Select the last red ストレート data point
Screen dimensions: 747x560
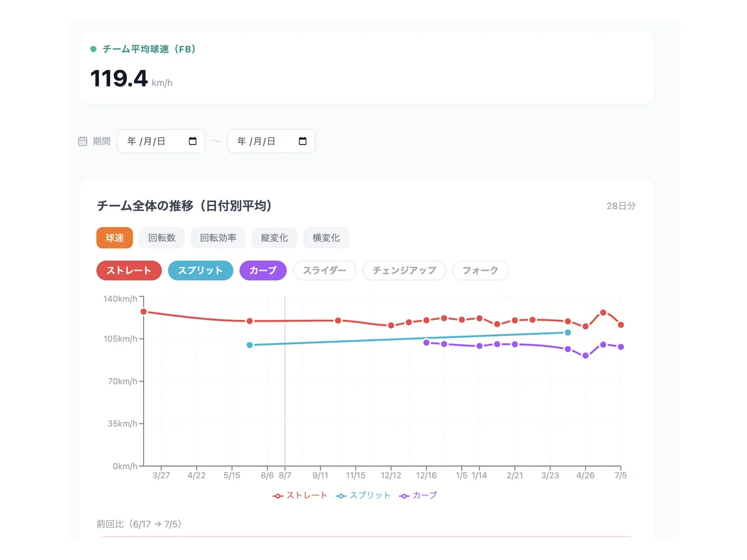pyautogui.click(x=621, y=325)
